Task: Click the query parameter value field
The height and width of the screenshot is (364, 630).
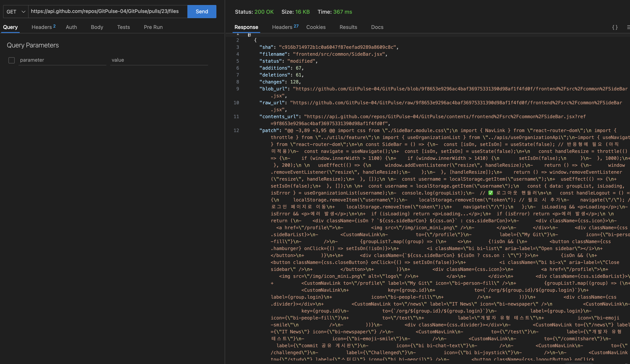Action: pyautogui.click(x=159, y=60)
